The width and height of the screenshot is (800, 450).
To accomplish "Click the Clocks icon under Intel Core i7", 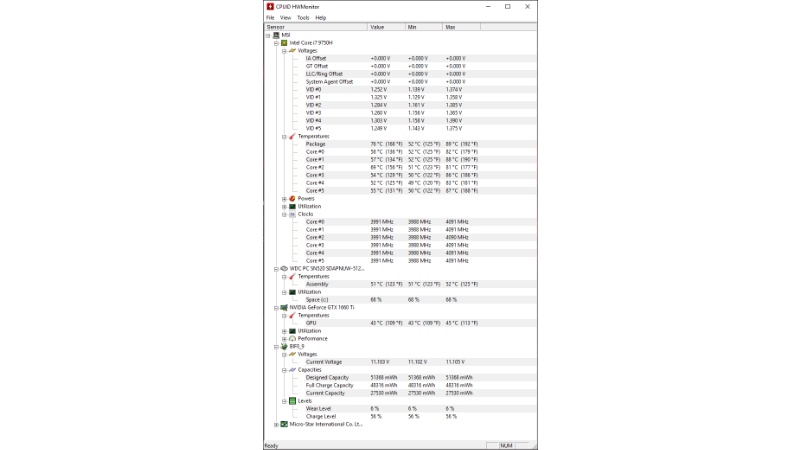I will tap(292, 214).
